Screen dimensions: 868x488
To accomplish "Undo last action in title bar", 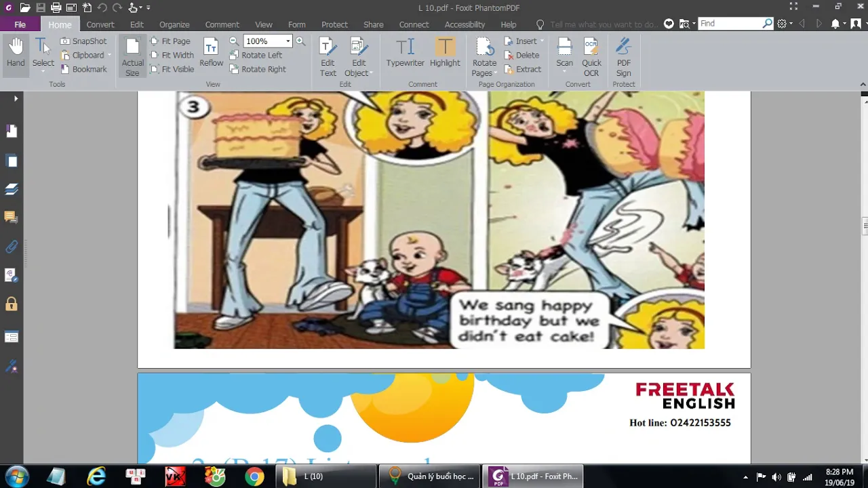I will [102, 8].
